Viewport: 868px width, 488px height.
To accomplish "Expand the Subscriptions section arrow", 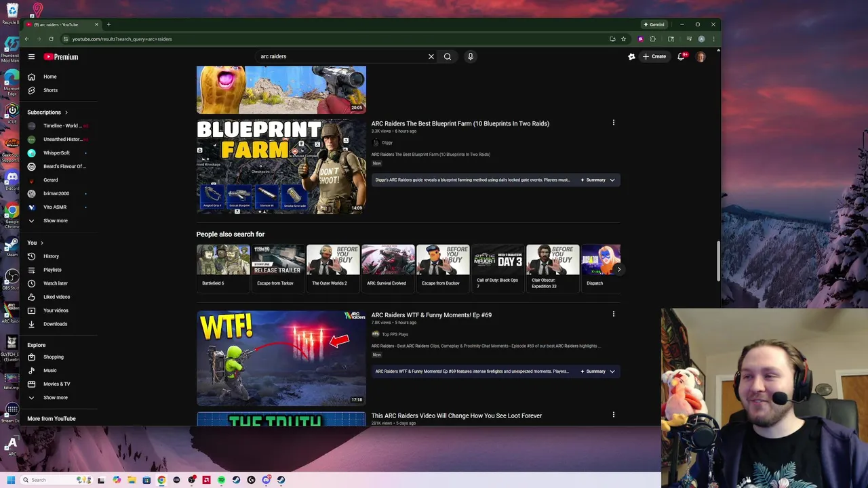I will tap(66, 113).
